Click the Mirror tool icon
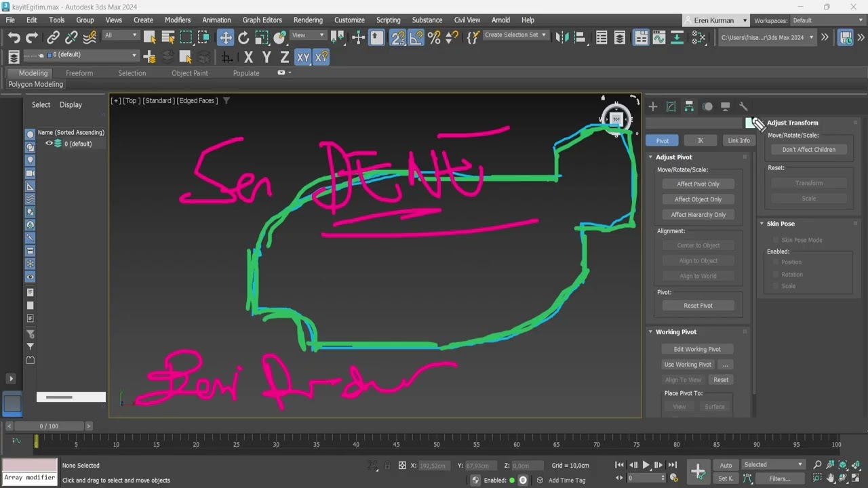This screenshot has width=868, height=488. [x=561, y=37]
